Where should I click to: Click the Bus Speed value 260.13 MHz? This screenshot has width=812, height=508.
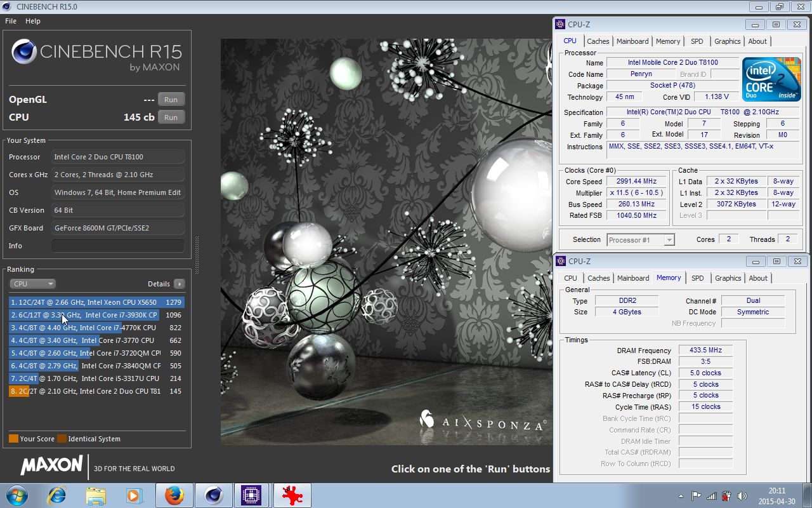(x=638, y=204)
